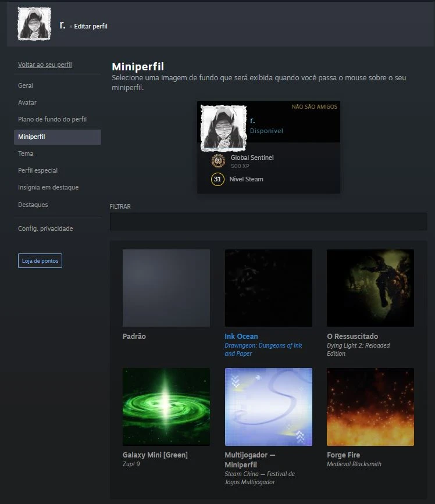Go to the Avatar settings section
Screen dimensions: 435x504
coord(27,102)
